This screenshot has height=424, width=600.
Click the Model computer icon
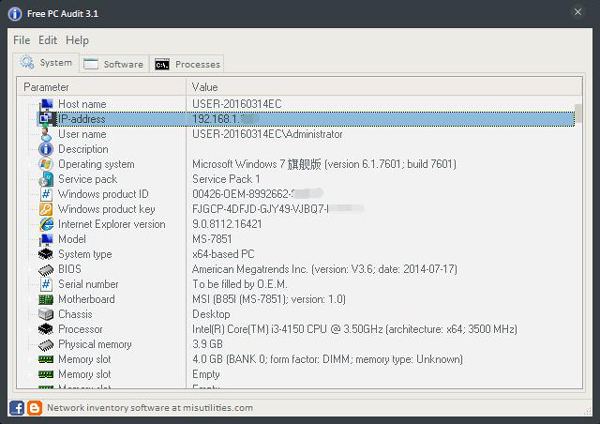pyautogui.click(x=46, y=239)
